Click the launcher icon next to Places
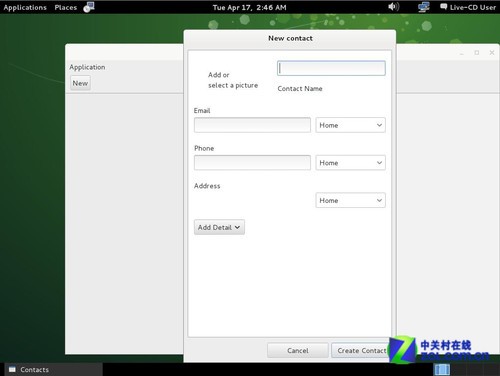This screenshot has width=500, height=376. click(x=89, y=7)
